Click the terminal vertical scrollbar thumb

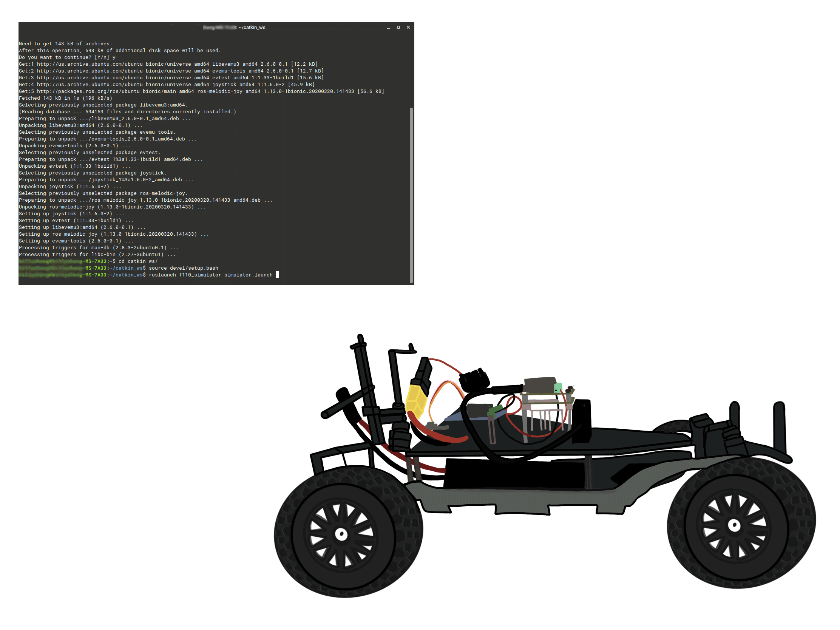[411, 195]
